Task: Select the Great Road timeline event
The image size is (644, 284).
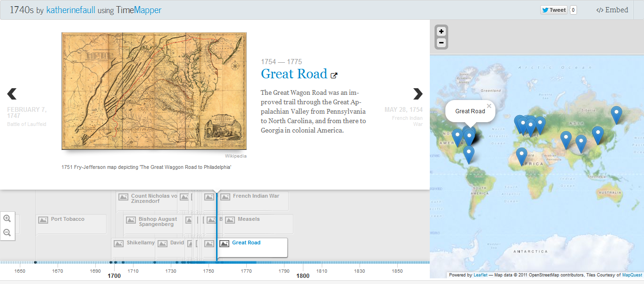Action: [x=252, y=247]
